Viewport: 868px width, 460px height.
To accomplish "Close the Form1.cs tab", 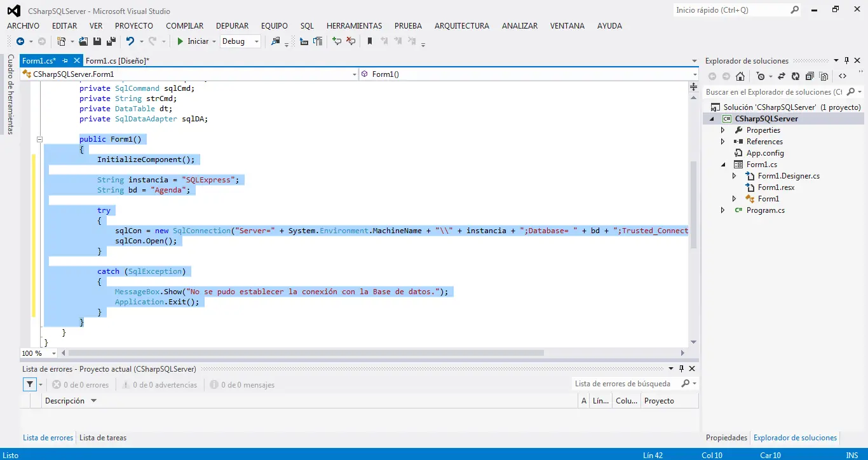I will tap(77, 61).
